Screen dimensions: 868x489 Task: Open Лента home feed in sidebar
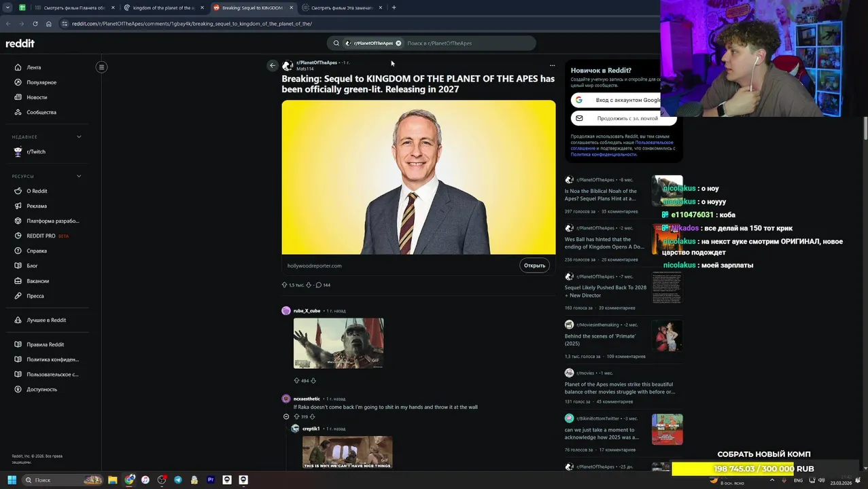[x=34, y=67]
